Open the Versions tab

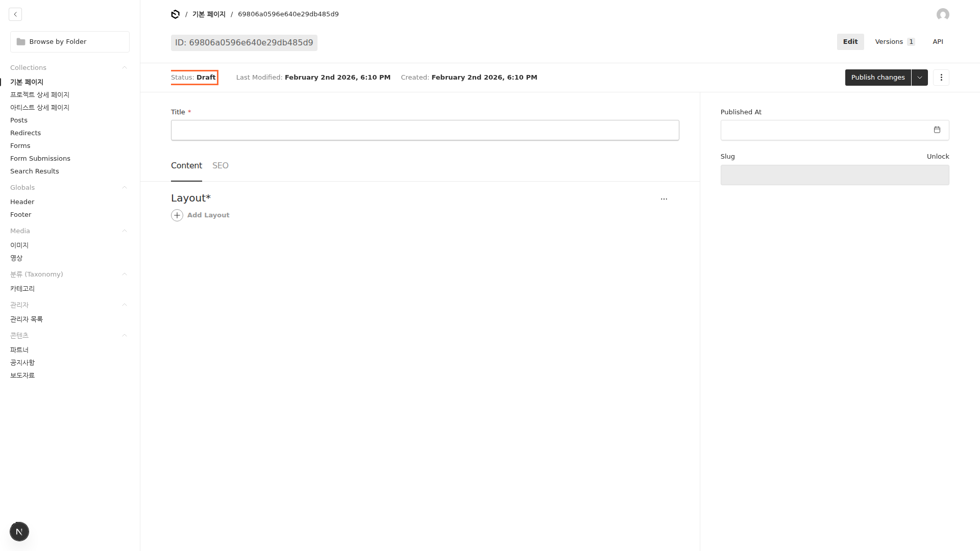[x=894, y=42]
